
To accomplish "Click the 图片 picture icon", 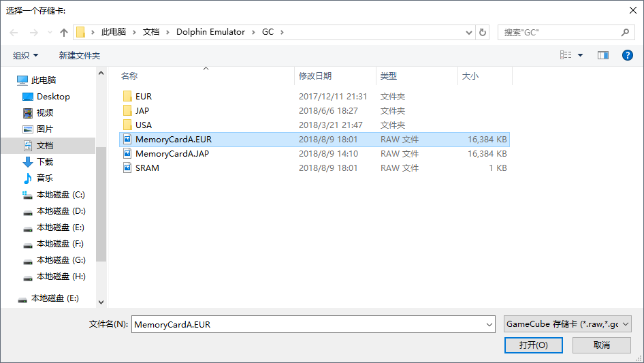I will (28, 129).
